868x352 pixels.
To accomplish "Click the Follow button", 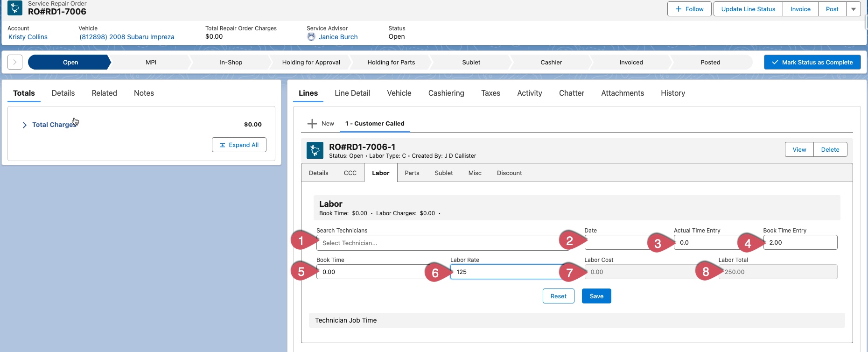I will point(689,9).
